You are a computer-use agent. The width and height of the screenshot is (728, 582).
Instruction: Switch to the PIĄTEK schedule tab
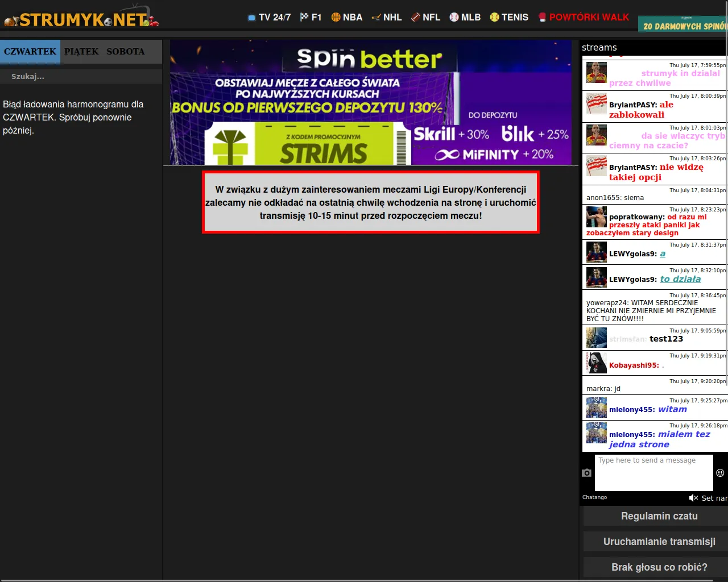[x=81, y=52]
